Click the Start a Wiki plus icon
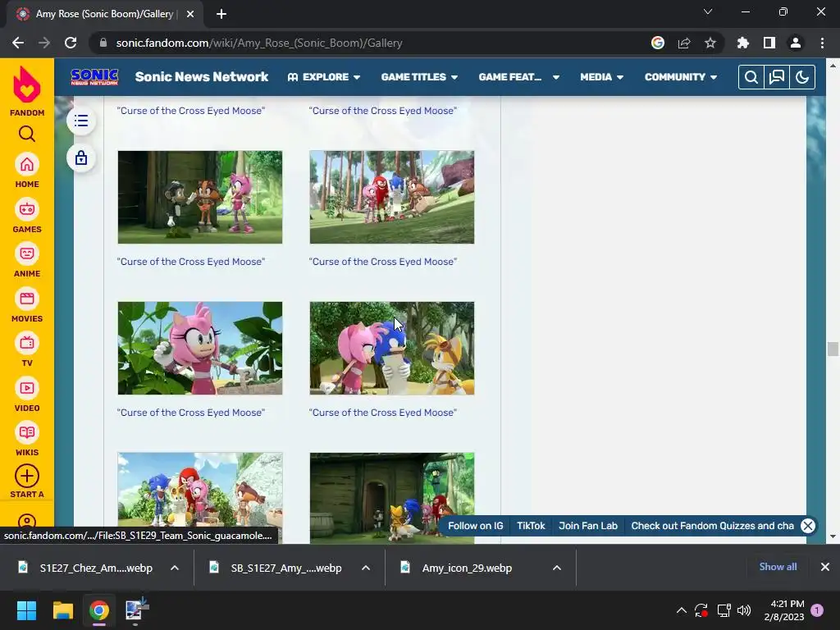This screenshot has width=840, height=630. coord(27,476)
